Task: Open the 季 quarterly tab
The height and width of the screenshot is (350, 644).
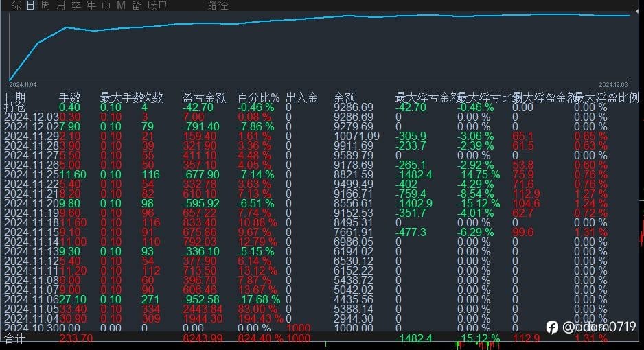Action: 76,5
